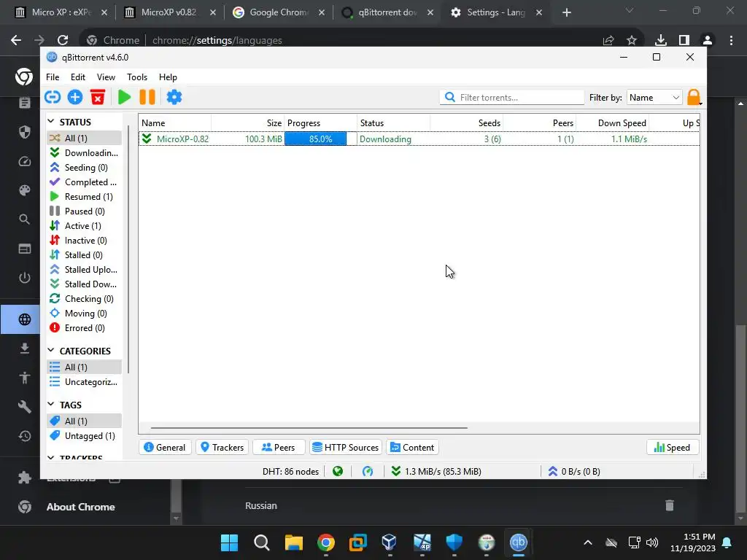Select the Completed status filter
Viewport: 747px width, 560px height.
click(x=85, y=182)
